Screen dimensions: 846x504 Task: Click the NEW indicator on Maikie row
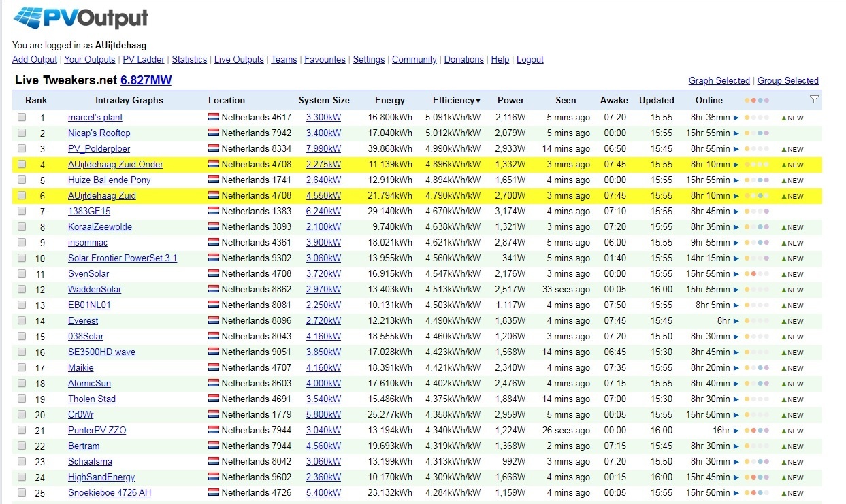[792, 368]
